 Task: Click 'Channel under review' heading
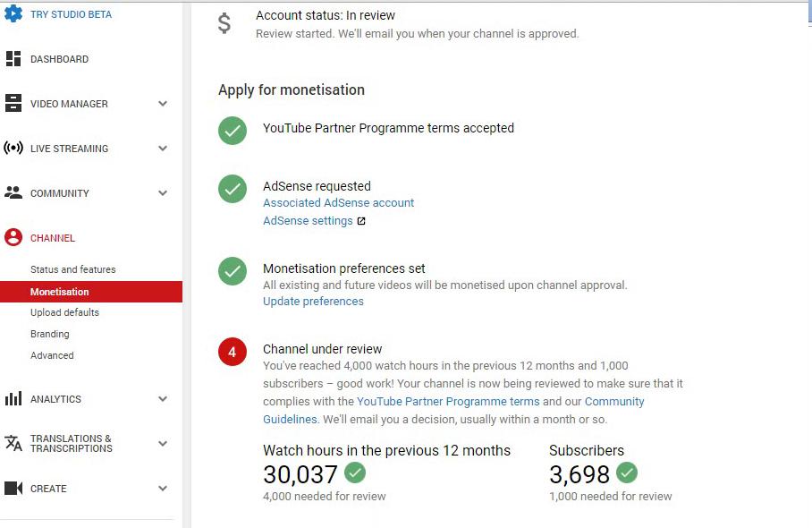[322, 349]
